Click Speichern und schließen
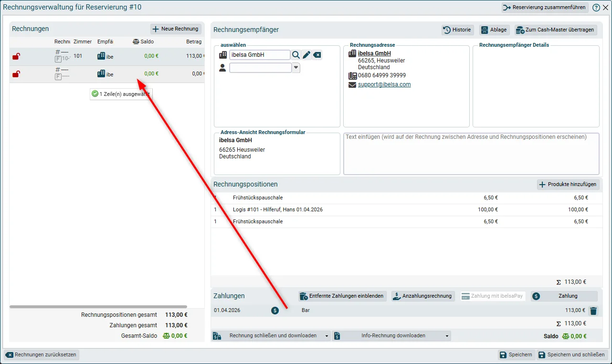Screen dimensions: 612x364 click(572, 355)
